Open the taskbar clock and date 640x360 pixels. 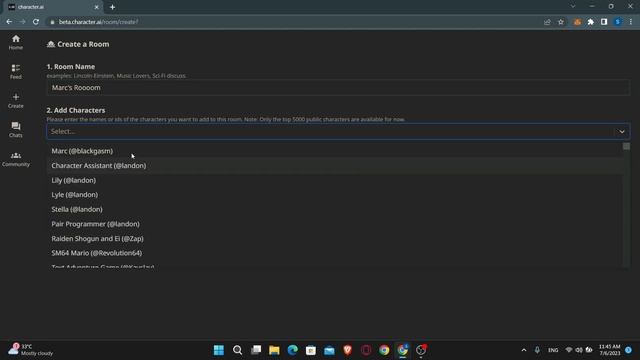coord(609,350)
